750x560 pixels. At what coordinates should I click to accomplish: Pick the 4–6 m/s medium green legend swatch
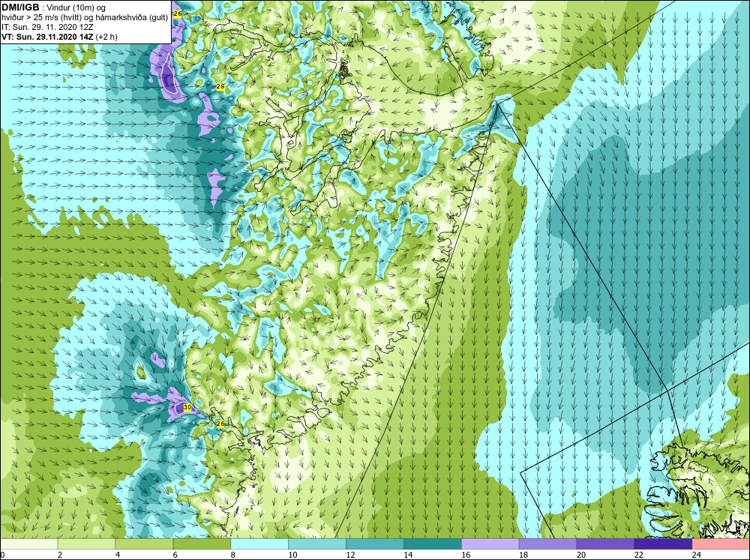coord(144,544)
